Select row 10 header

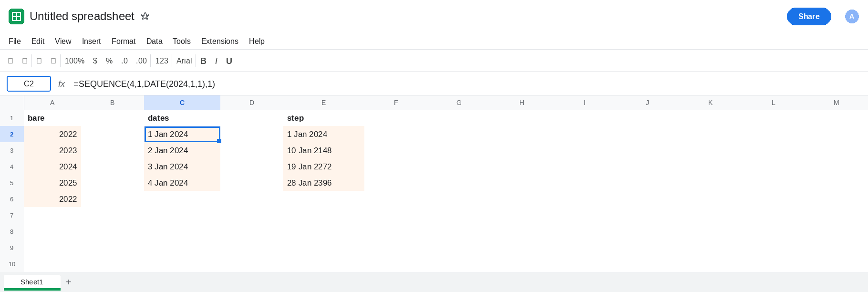pos(12,264)
